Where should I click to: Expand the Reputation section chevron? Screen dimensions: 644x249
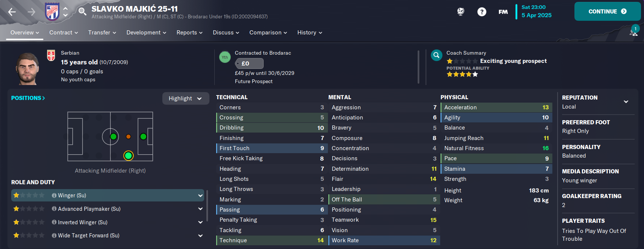626,101
